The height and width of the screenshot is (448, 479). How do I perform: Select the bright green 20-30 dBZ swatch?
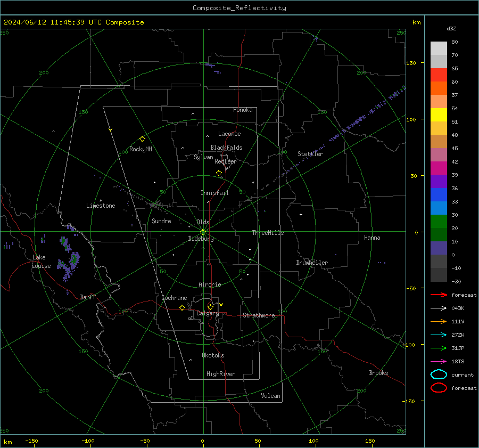[439, 222]
